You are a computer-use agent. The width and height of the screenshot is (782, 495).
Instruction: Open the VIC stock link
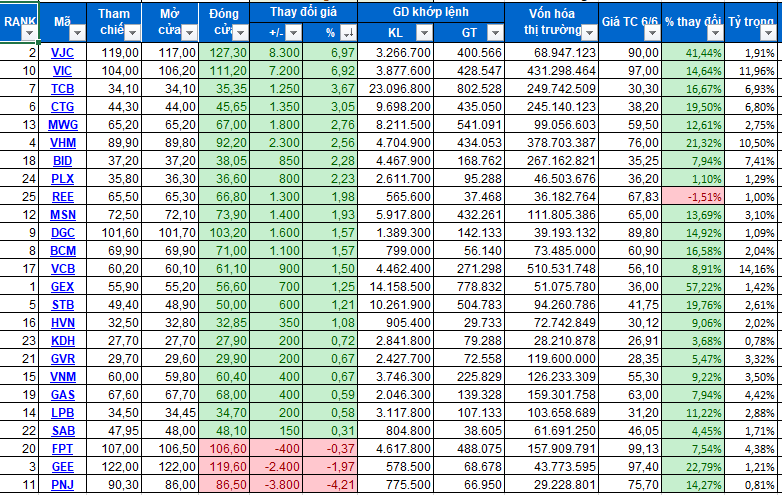point(62,71)
